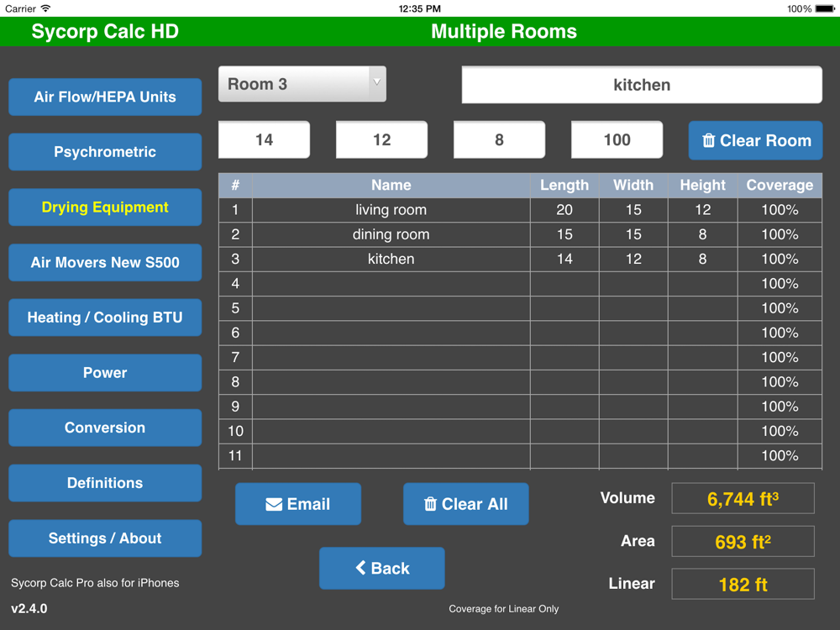Select Drying Equipment section
Screen dimensions: 840x630
(105, 207)
